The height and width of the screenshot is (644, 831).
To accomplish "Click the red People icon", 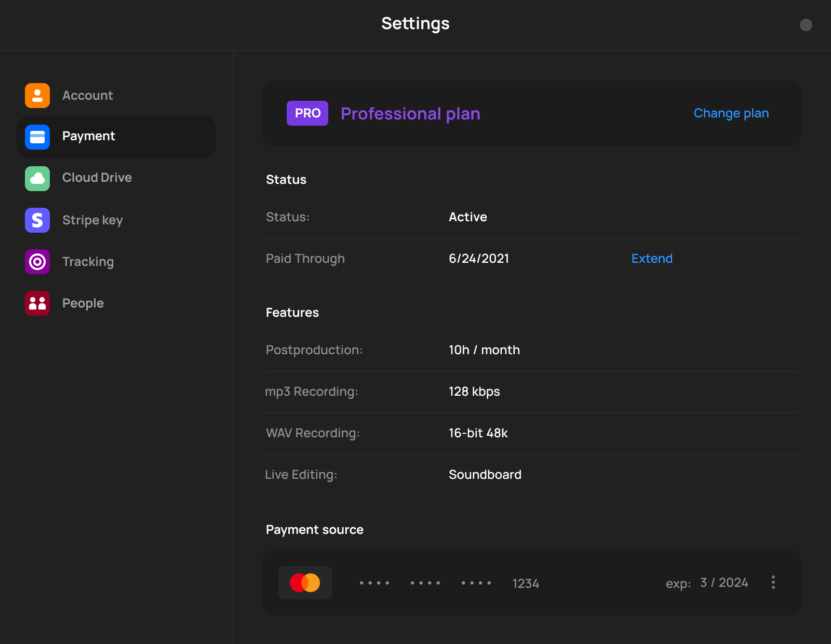I will [37, 303].
